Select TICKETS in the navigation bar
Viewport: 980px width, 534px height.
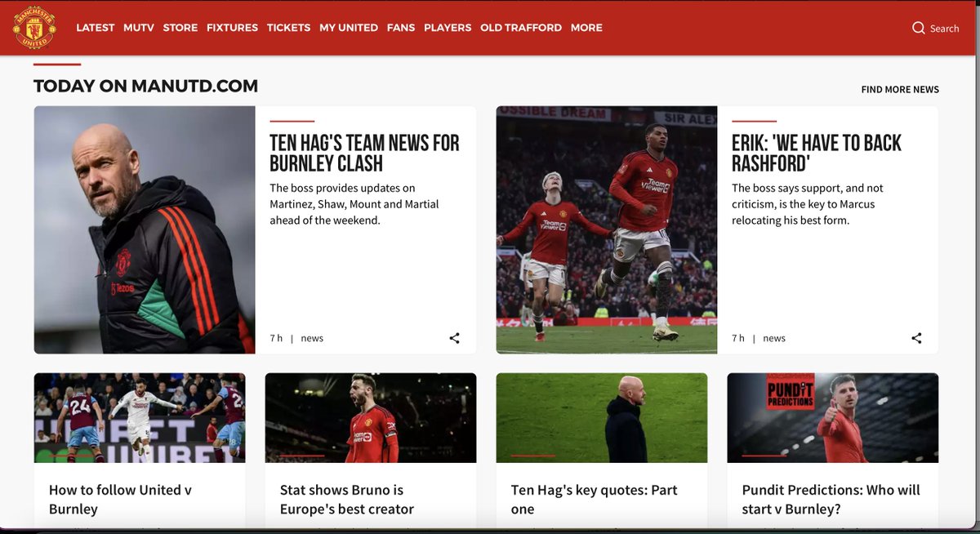[x=288, y=28]
